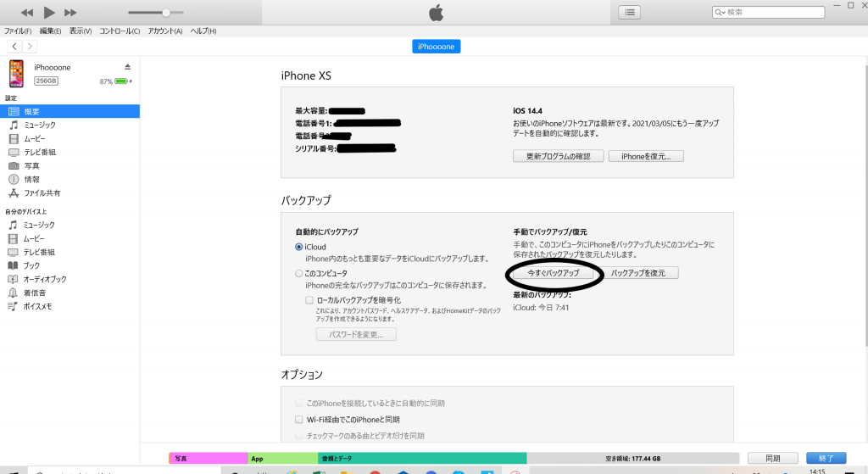Eject the iPhooone device
The width and height of the screenshot is (868, 474).
pyautogui.click(x=127, y=67)
